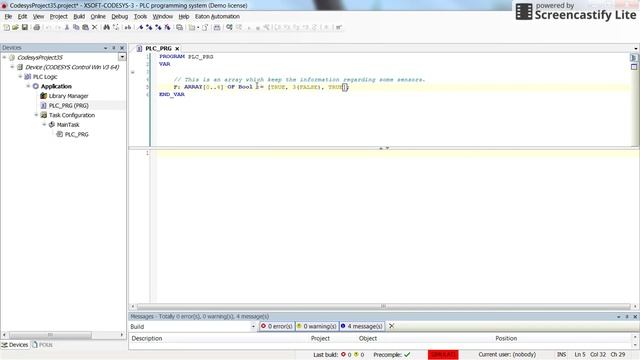This screenshot has height=360, width=640.
Task: Collapse the MainTask tree node
Action: [44, 124]
